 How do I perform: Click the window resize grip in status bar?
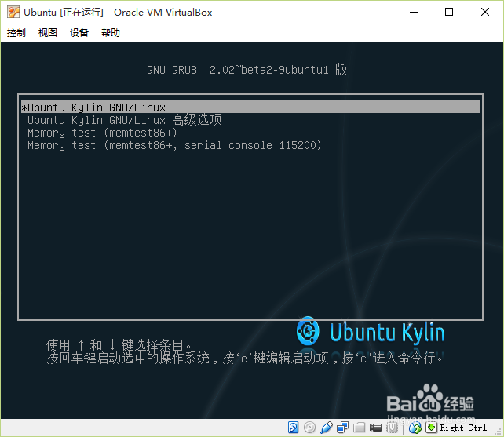coord(499,432)
